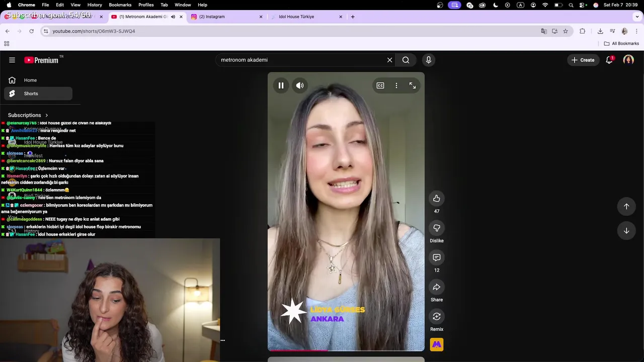Show Chrome downloads
The image size is (644, 362).
[600, 31]
